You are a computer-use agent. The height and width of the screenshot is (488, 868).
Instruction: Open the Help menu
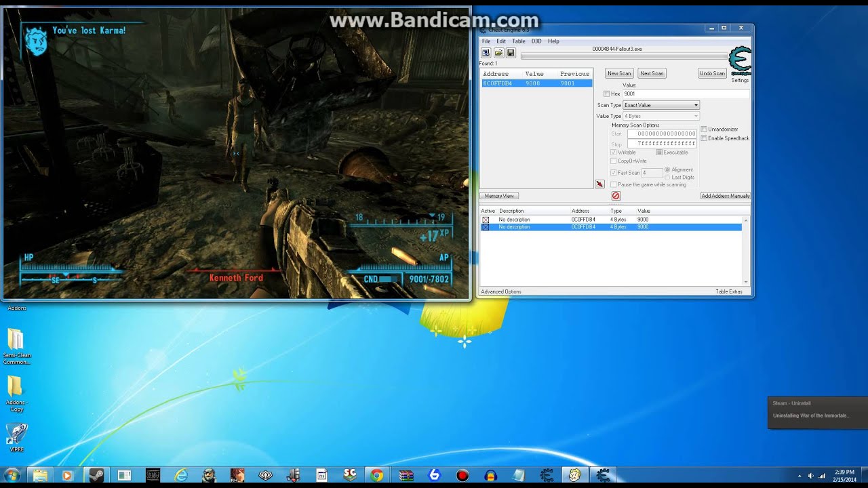(553, 41)
